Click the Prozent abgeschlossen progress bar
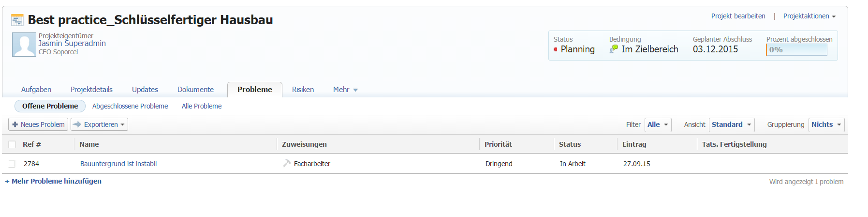 pos(796,49)
